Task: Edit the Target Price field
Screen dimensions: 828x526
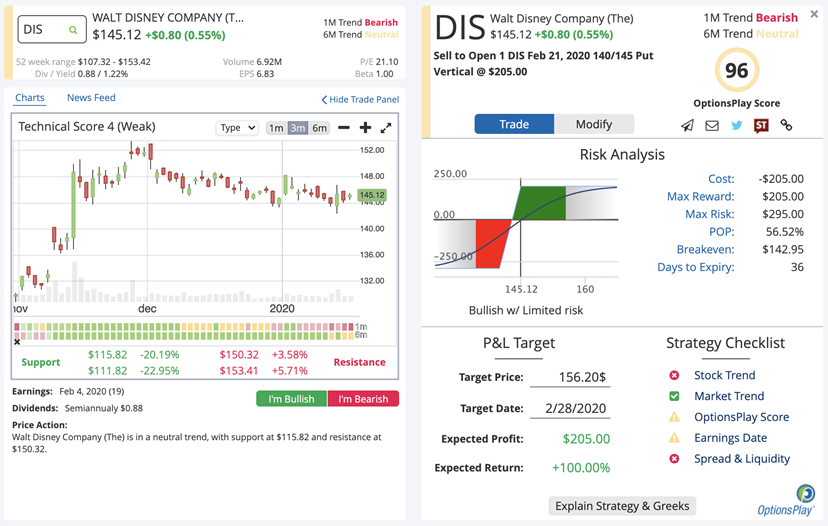Action: click(570, 377)
